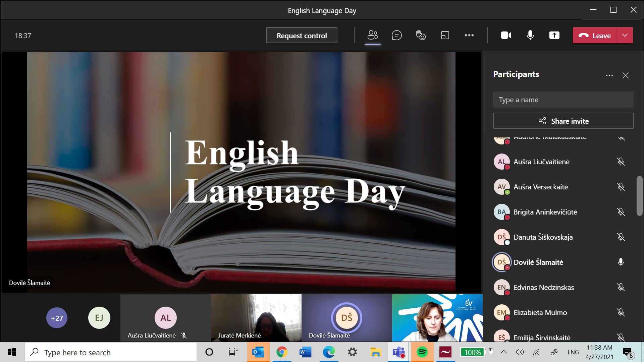Viewport: 644px width, 362px height.
Task: Open the meeting chat icon
Action: (x=396, y=35)
